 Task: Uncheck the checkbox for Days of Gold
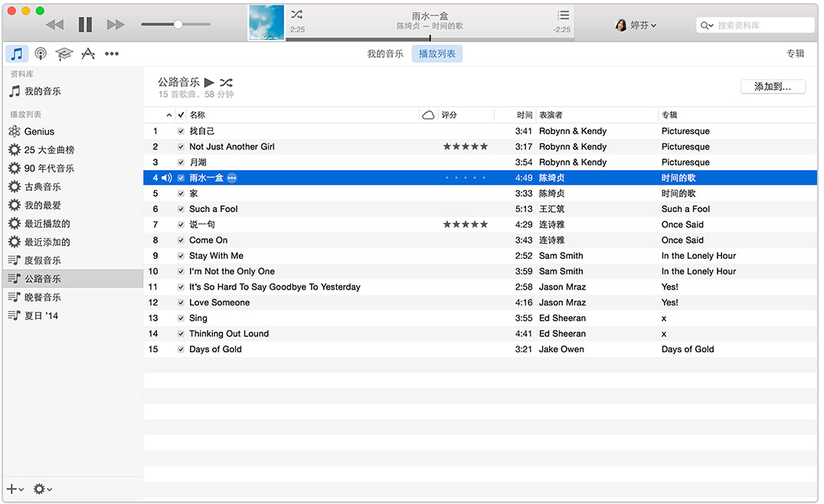click(x=181, y=349)
